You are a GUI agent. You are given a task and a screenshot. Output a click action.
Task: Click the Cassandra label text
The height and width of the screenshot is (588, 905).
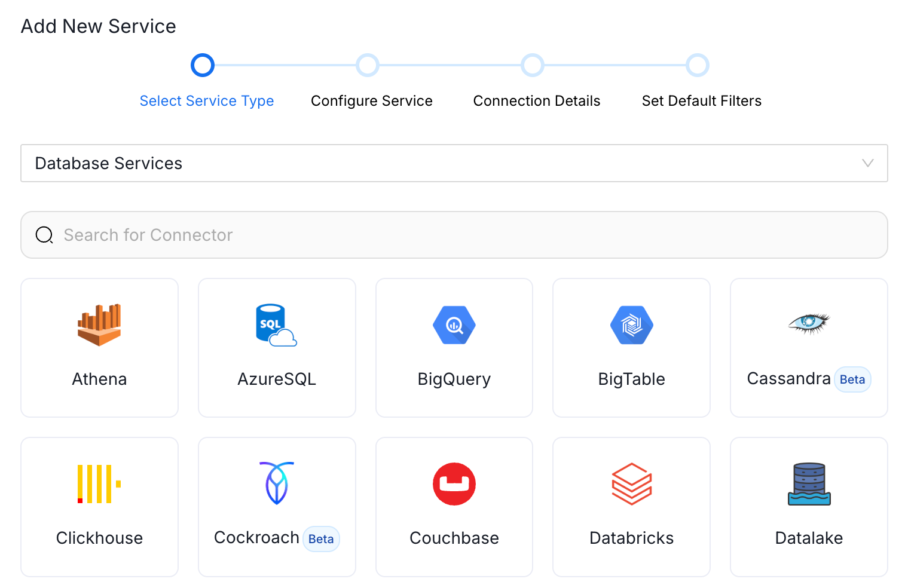coord(788,379)
